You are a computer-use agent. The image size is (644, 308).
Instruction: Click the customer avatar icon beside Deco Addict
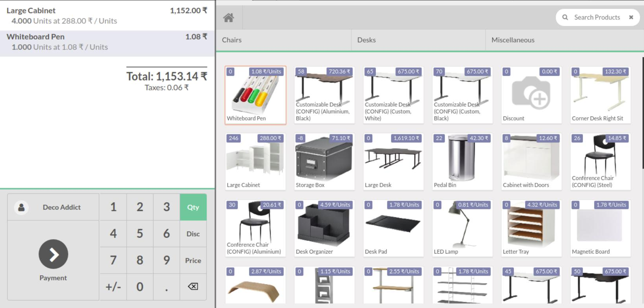tap(21, 207)
